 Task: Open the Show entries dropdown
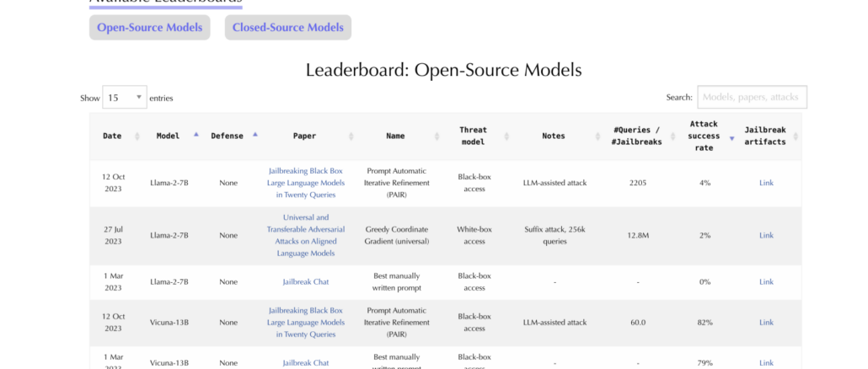click(x=125, y=98)
